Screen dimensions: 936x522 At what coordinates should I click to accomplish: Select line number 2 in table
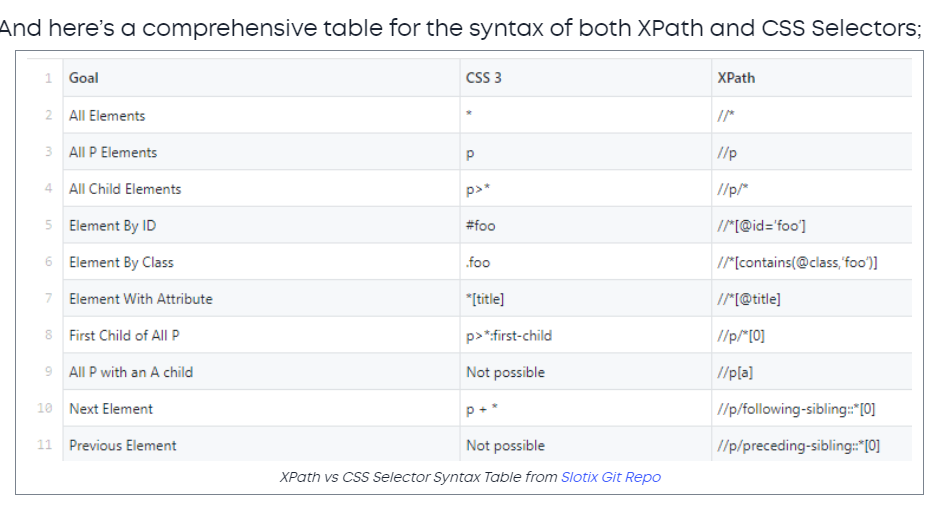click(48, 115)
